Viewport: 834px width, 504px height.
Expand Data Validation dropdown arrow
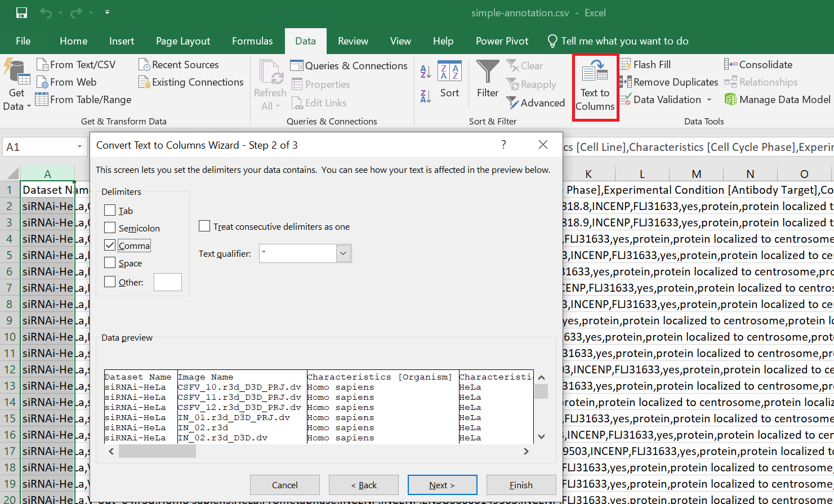pos(710,100)
